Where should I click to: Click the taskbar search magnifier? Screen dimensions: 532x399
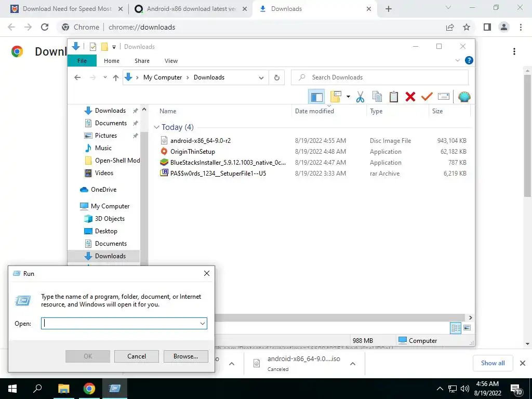37,389
